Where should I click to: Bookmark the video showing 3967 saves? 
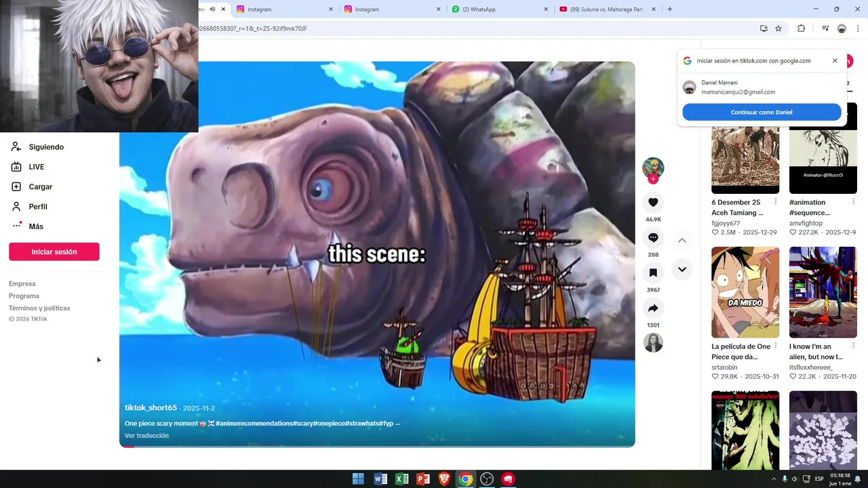653,272
